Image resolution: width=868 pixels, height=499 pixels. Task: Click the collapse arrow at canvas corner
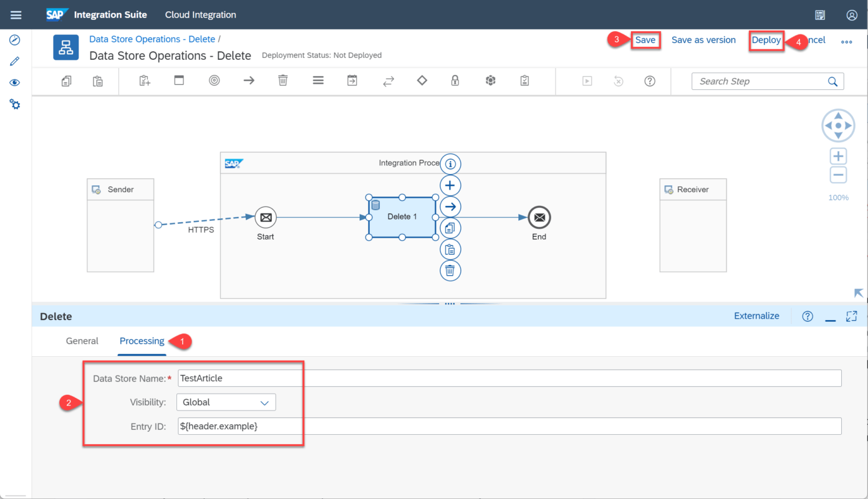[859, 293]
